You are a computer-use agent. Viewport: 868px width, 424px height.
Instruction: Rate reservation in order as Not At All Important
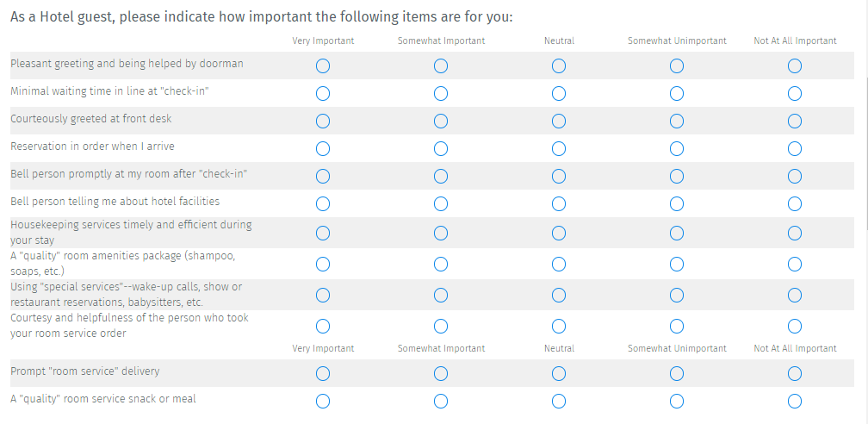[795, 148]
